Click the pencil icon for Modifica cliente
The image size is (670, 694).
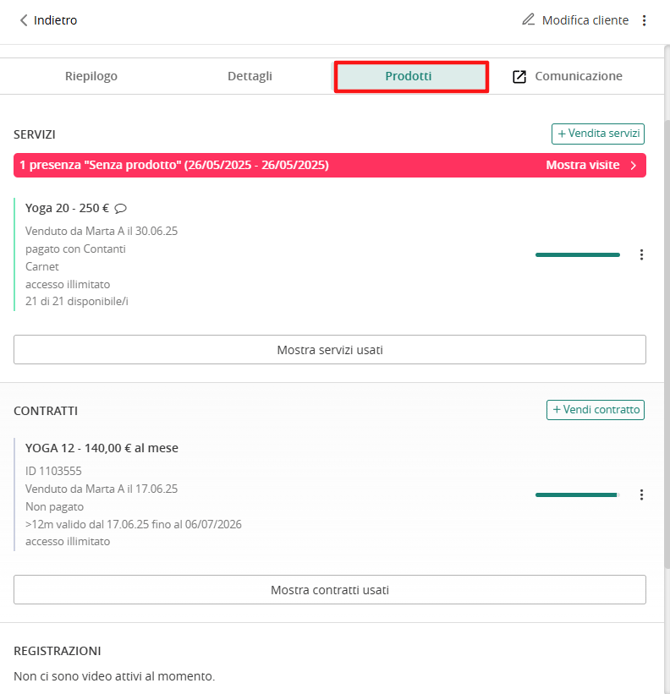click(528, 19)
